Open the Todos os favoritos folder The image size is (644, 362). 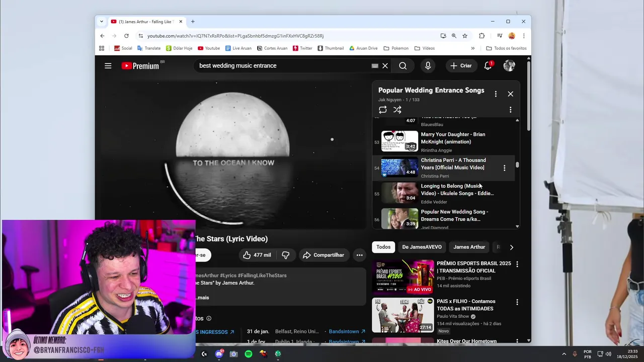pyautogui.click(x=506, y=48)
